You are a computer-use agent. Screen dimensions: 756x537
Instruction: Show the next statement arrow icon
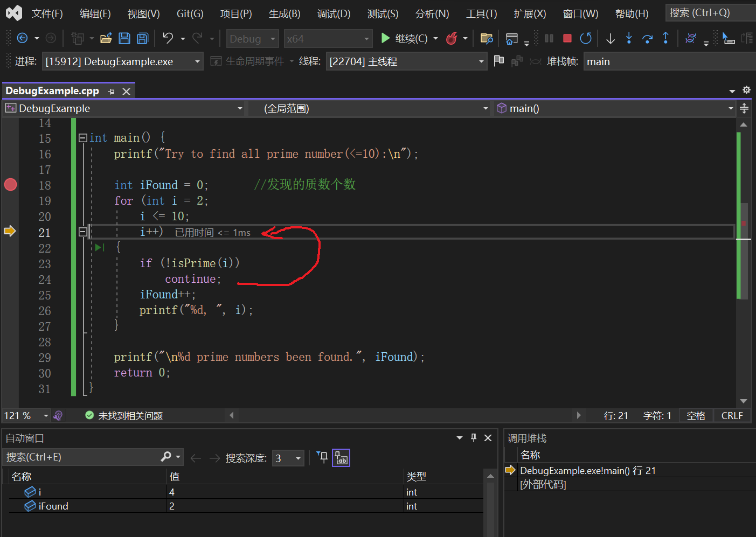[x=610, y=38]
